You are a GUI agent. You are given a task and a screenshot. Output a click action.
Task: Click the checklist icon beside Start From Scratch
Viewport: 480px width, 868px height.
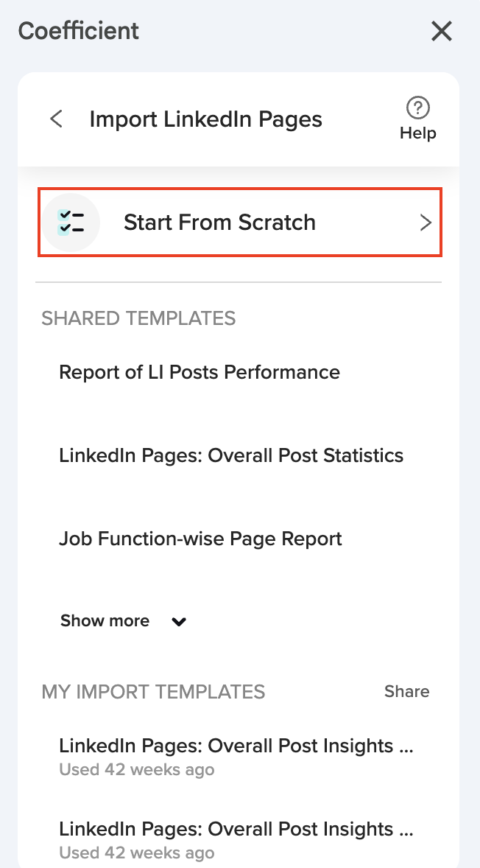(71, 223)
